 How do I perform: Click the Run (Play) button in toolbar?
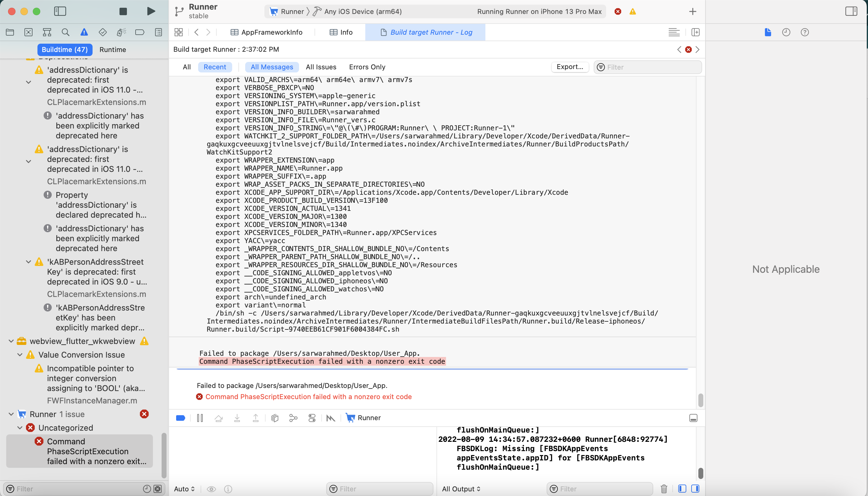pos(151,11)
